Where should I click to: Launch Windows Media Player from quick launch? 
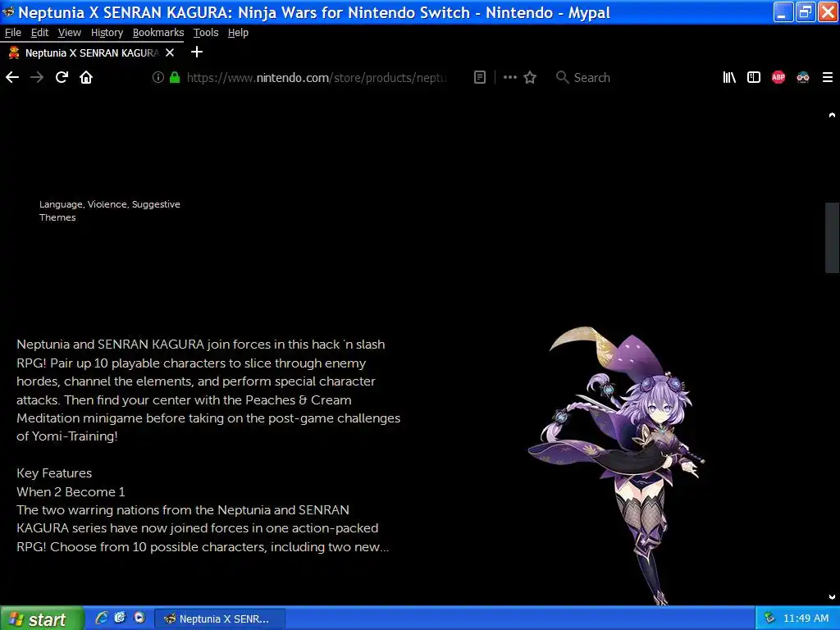click(139, 619)
